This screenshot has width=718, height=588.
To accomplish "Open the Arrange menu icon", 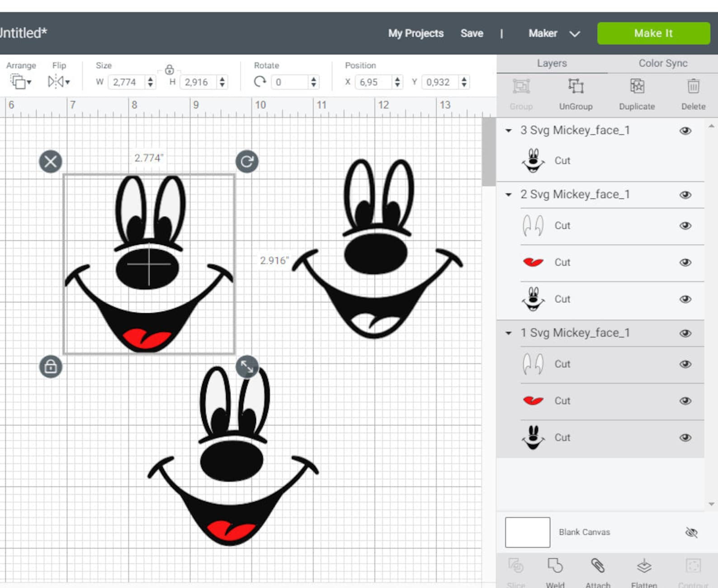I will tap(20, 82).
